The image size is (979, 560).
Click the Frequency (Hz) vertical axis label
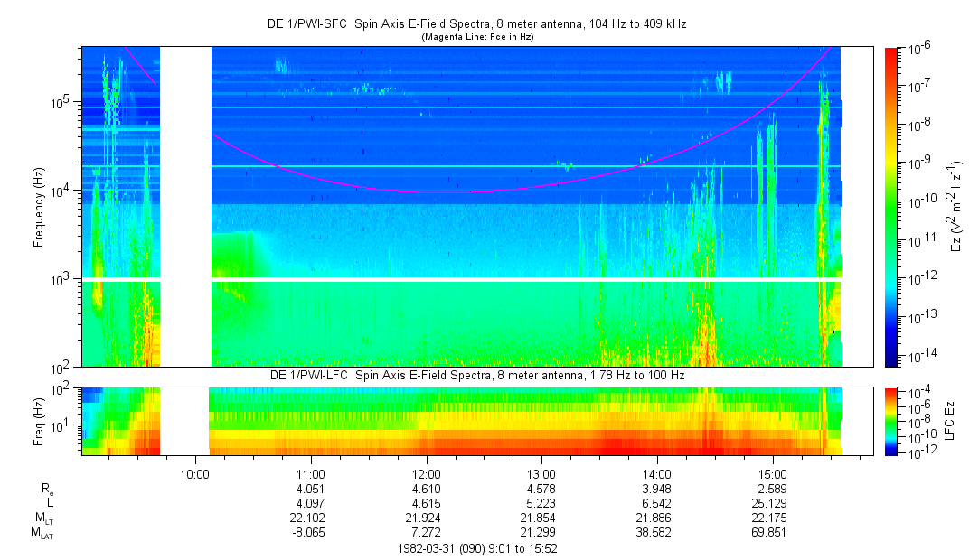[39, 206]
